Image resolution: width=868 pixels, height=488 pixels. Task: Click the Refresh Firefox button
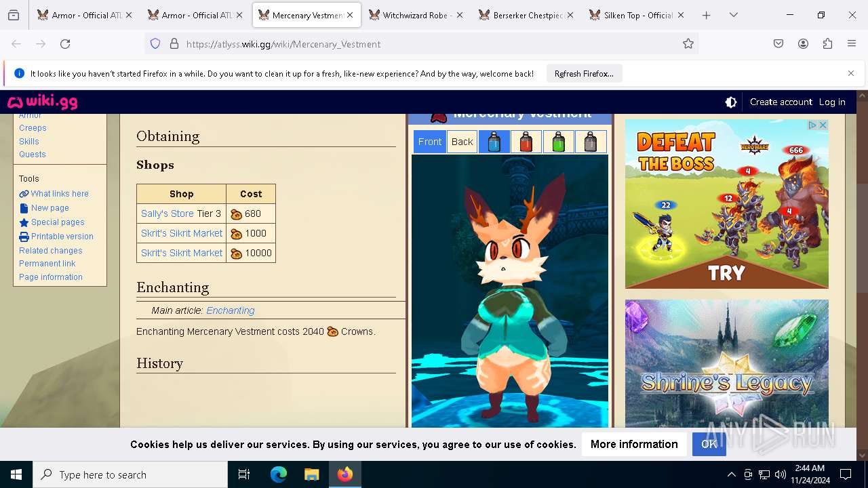(x=584, y=74)
